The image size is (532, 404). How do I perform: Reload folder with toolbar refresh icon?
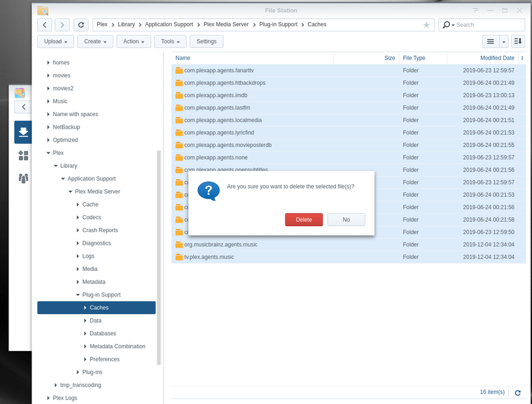[x=81, y=25]
